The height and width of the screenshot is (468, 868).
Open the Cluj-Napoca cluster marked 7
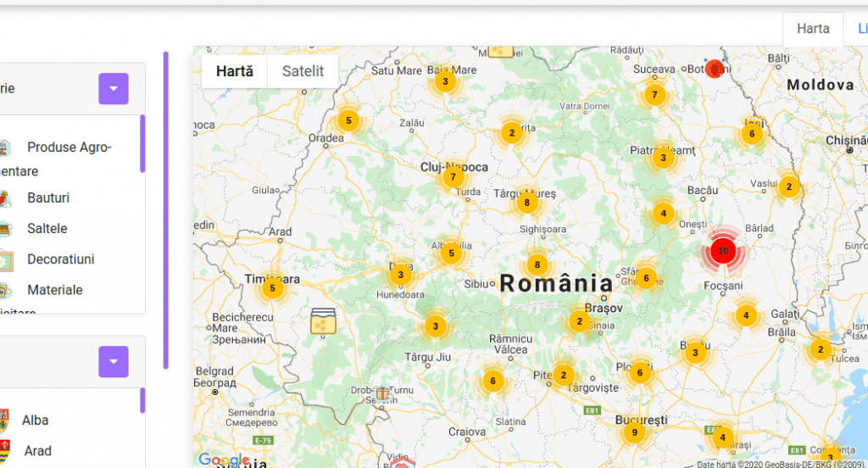click(453, 176)
